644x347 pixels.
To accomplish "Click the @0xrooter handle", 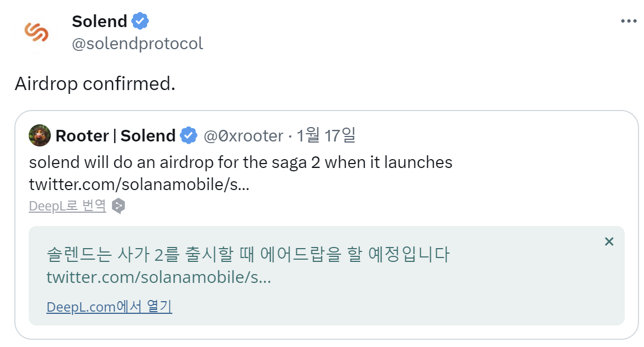I will click(x=243, y=135).
